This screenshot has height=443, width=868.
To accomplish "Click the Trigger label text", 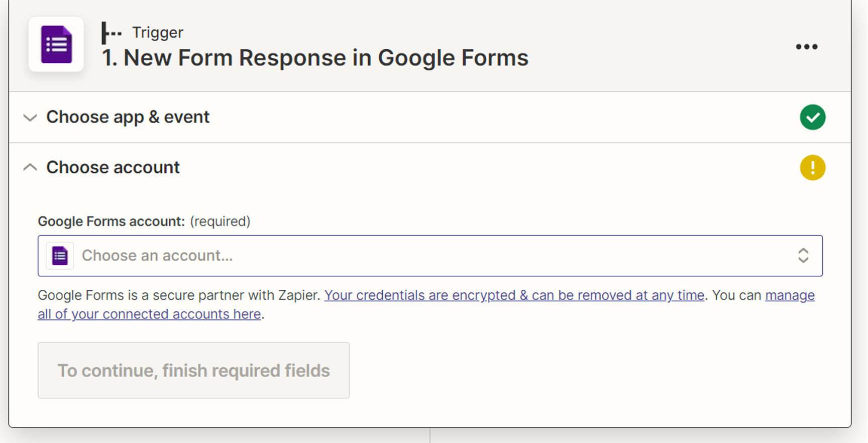I will [158, 33].
